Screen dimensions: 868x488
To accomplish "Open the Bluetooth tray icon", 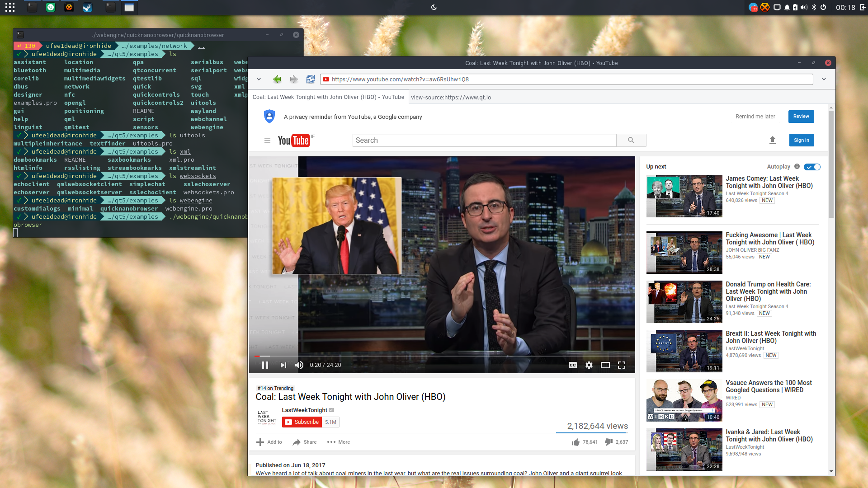I will (x=814, y=7).
